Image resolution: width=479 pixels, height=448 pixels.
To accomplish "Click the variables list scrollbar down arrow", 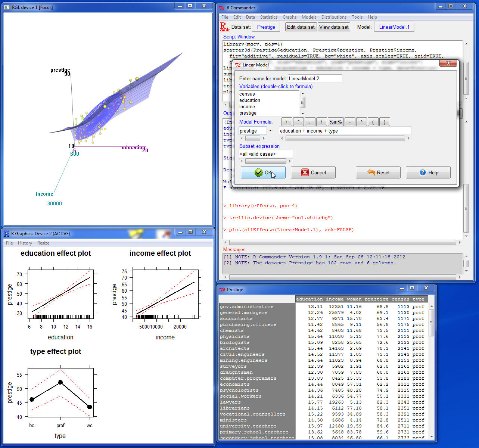I will coord(303,113).
